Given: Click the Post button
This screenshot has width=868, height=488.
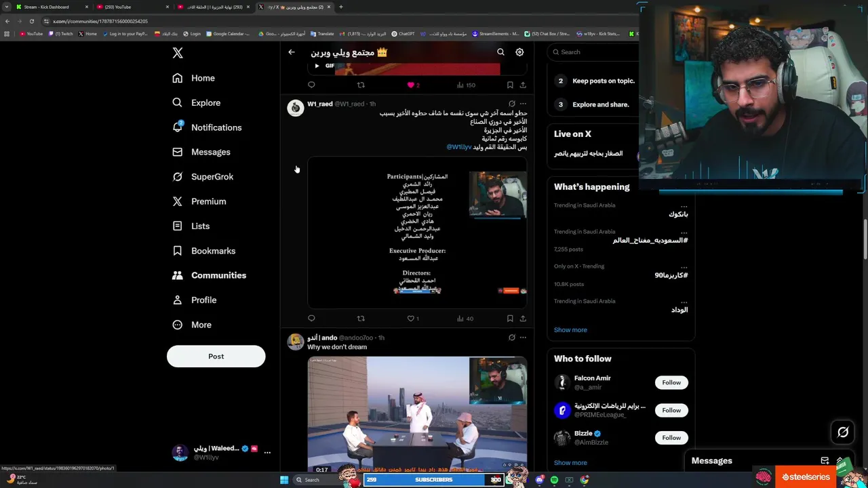Looking at the screenshot, I should pyautogui.click(x=216, y=357).
